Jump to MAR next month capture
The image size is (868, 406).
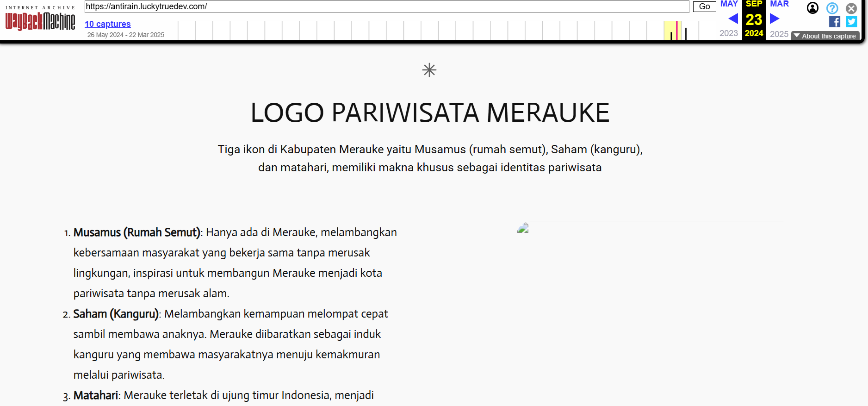tap(779, 4)
